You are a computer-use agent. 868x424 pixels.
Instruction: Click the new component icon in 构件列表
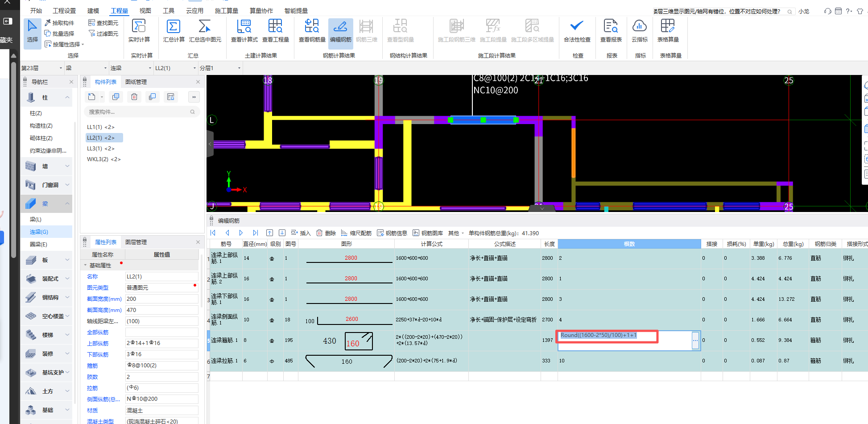point(92,97)
